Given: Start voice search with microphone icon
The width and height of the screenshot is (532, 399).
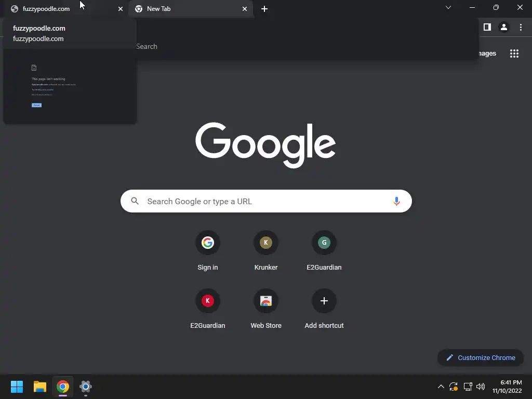Looking at the screenshot, I should pyautogui.click(x=396, y=201).
